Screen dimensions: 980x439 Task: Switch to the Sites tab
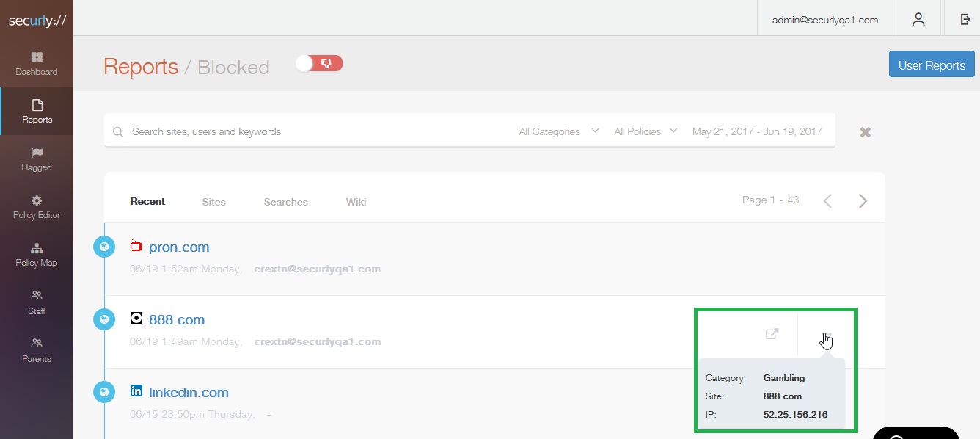pos(214,202)
